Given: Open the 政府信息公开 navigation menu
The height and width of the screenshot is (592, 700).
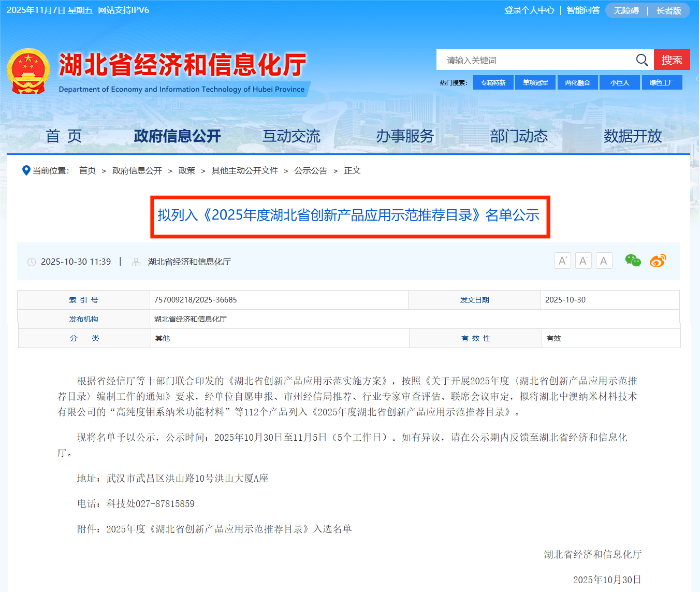Looking at the screenshot, I should [177, 136].
